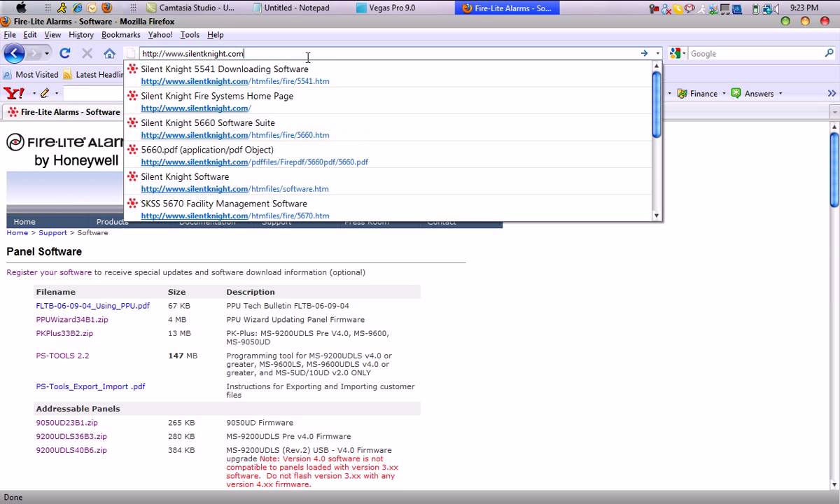The height and width of the screenshot is (504, 840).
Task: Download PPUWizard34B1.zip
Action: [72, 320]
